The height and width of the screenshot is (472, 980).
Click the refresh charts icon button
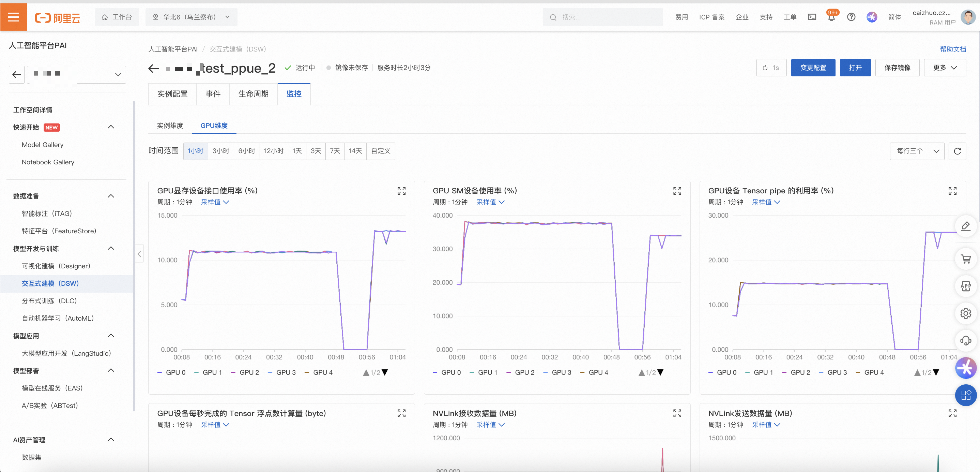click(x=957, y=151)
